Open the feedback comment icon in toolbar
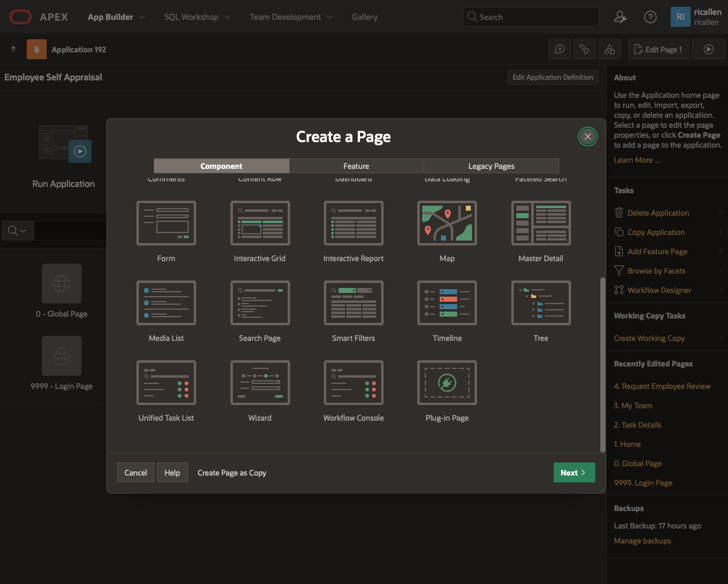 [x=559, y=49]
